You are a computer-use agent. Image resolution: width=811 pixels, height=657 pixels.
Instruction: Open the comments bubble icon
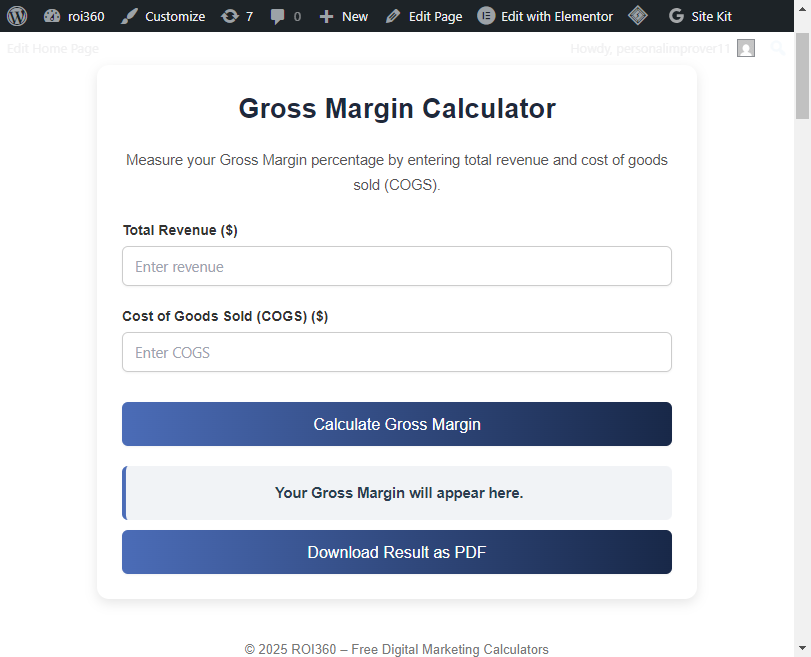285,16
